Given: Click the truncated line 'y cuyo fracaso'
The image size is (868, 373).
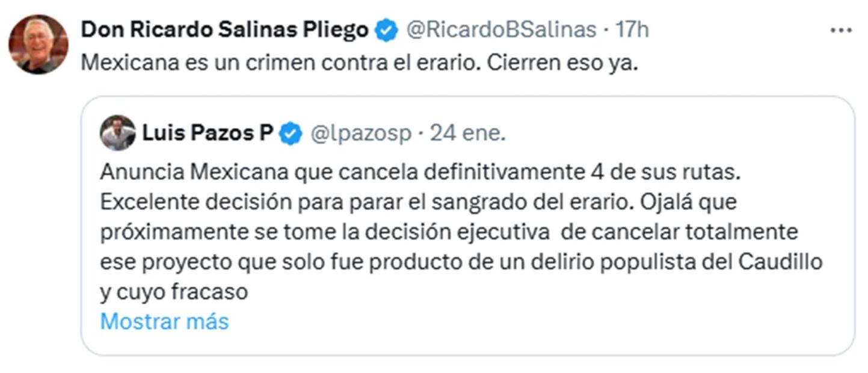Looking at the screenshot, I should (174, 292).
